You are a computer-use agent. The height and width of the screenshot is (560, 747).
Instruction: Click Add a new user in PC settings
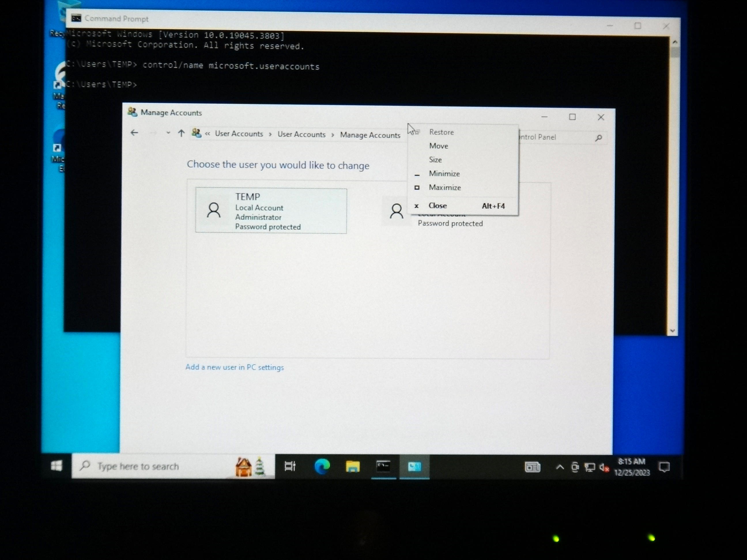235,367
